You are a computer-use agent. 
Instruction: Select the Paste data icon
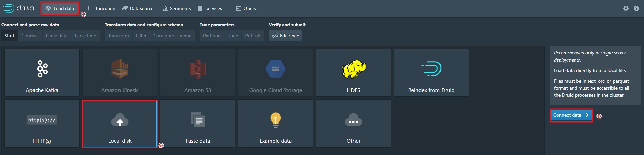click(198, 120)
